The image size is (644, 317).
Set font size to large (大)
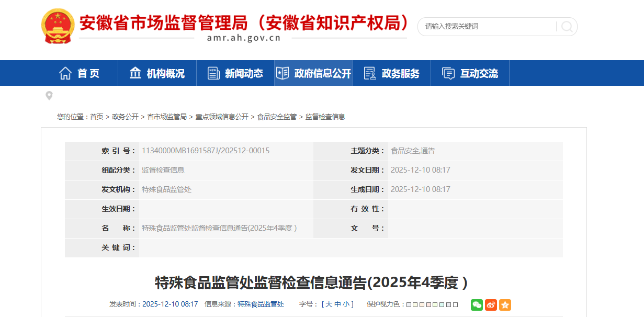pyautogui.click(x=329, y=304)
